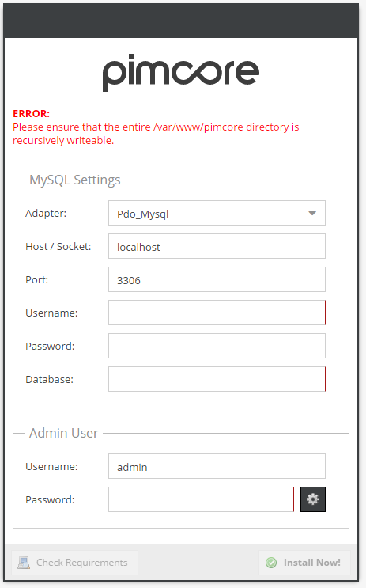The height and width of the screenshot is (588, 366).
Task: Click the MySQL Password input field
Action: 217,346
